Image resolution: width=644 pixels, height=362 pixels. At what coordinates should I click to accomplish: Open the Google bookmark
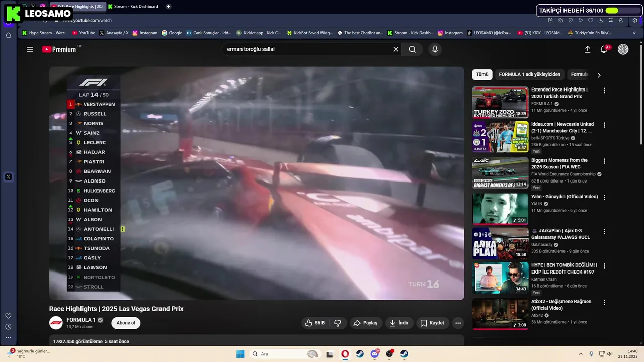click(172, 33)
